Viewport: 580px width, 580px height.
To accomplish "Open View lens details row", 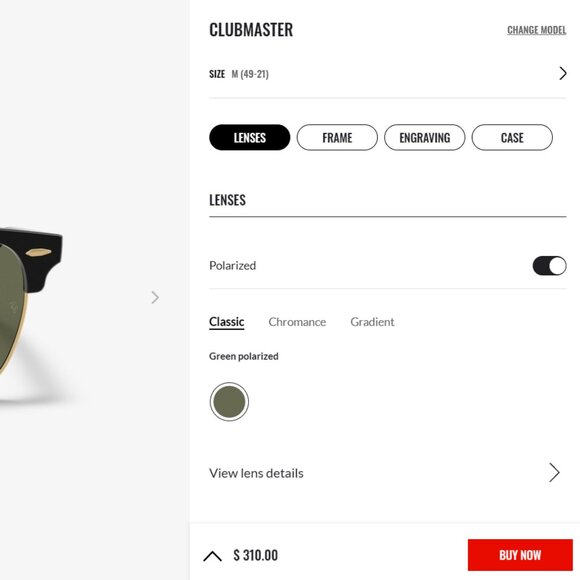I will click(388, 473).
